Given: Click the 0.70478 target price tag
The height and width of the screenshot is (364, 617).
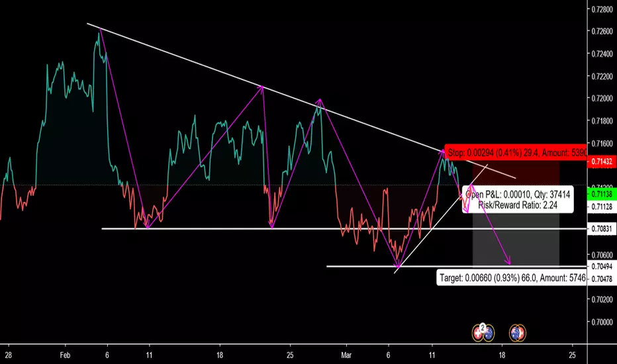Looking at the screenshot, I should (602, 279).
